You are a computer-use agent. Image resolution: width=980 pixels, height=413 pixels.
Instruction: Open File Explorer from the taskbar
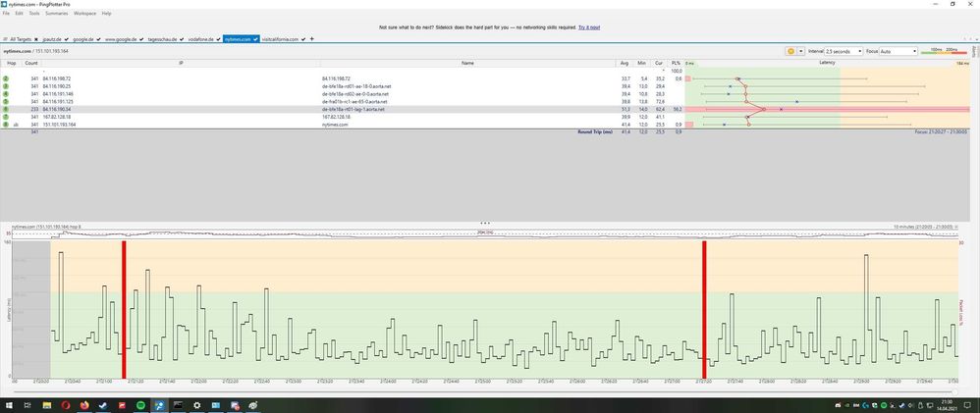click(46, 405)
